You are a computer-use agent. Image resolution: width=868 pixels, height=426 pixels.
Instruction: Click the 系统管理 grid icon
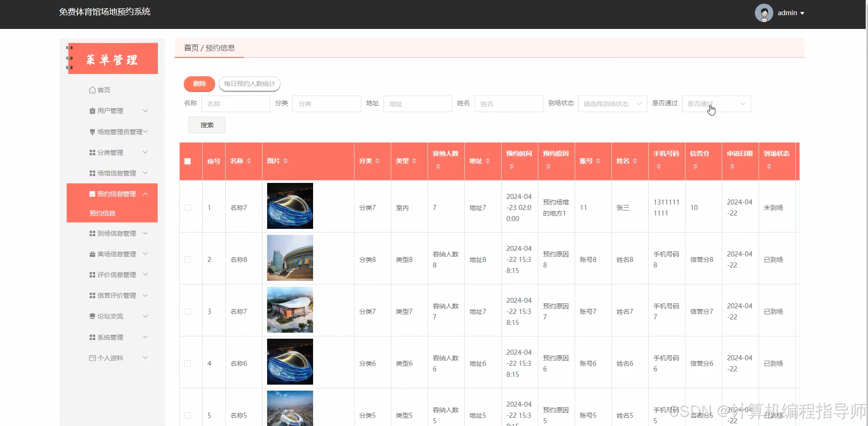click(x=92, y=337)
